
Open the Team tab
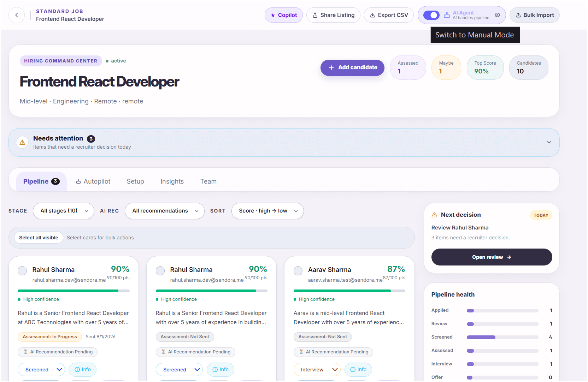click(x=208, y=181)
